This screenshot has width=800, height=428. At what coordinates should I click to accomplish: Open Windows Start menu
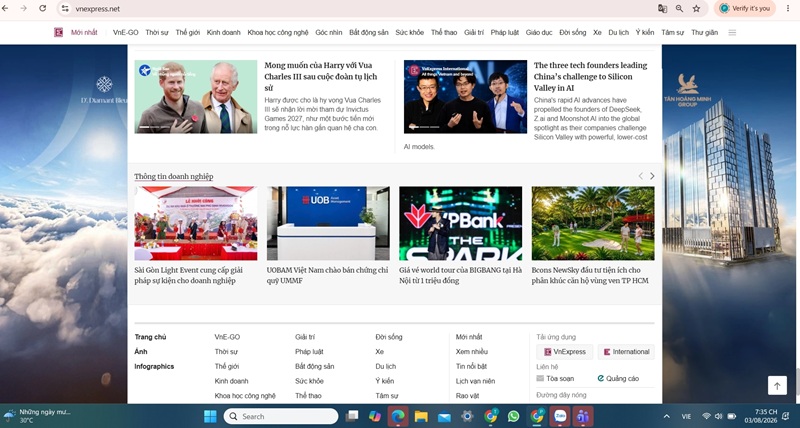pos(210,416)
